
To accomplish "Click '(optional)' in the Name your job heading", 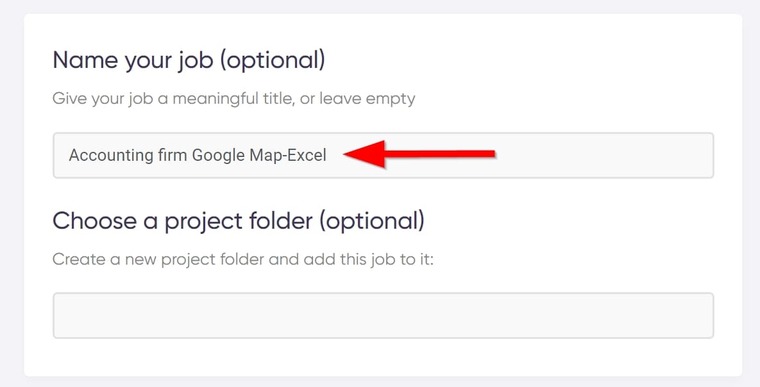I will (x=272, y=61).
